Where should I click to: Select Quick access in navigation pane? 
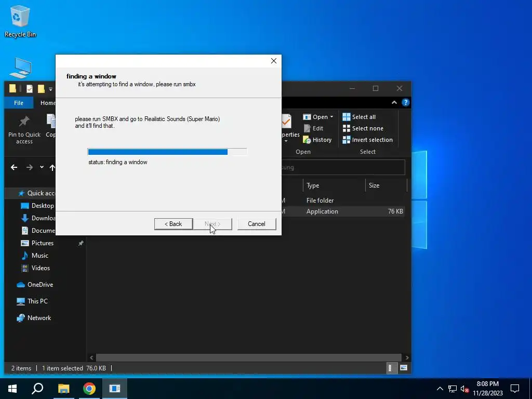(x=37, y=193)
